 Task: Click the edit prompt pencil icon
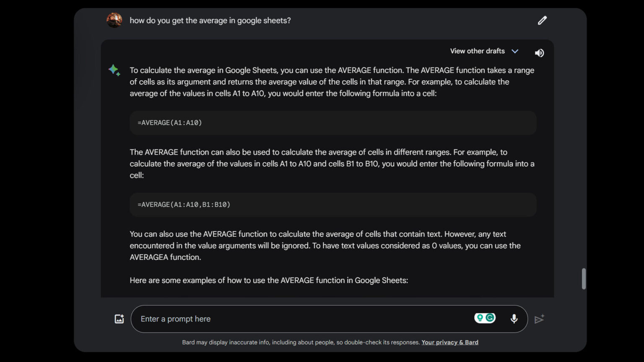click(x=542, y=21)
